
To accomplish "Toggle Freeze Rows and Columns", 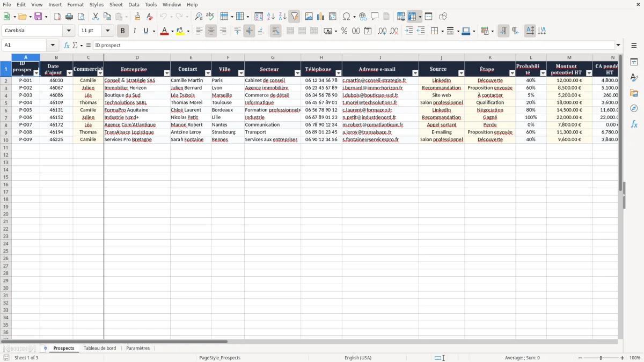I will [412, 17].
